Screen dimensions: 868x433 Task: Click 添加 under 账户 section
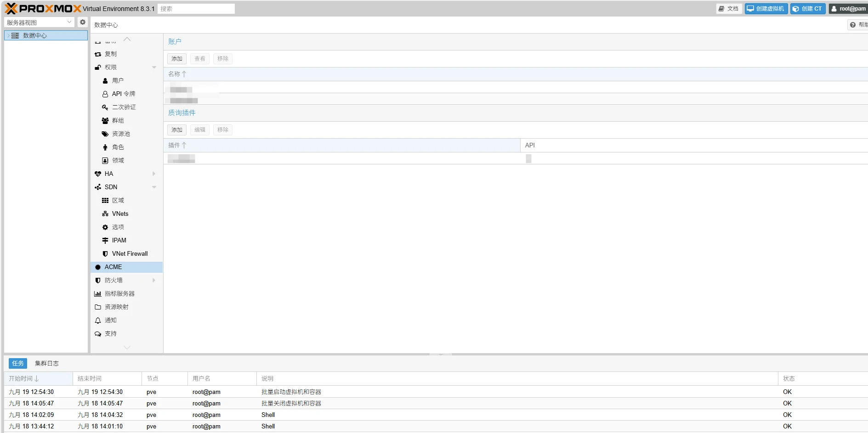click(177, 59)
